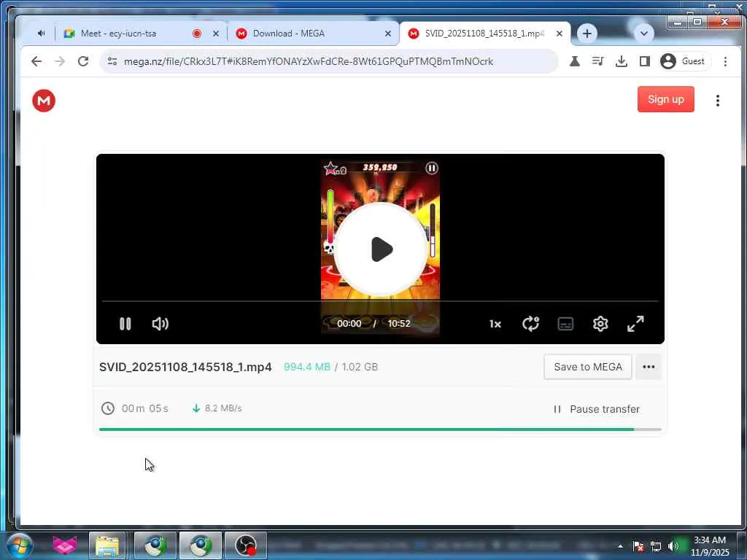Click the in-video game pause icon
The height and width of the screenshot is (560, 747).
(432, 168)
